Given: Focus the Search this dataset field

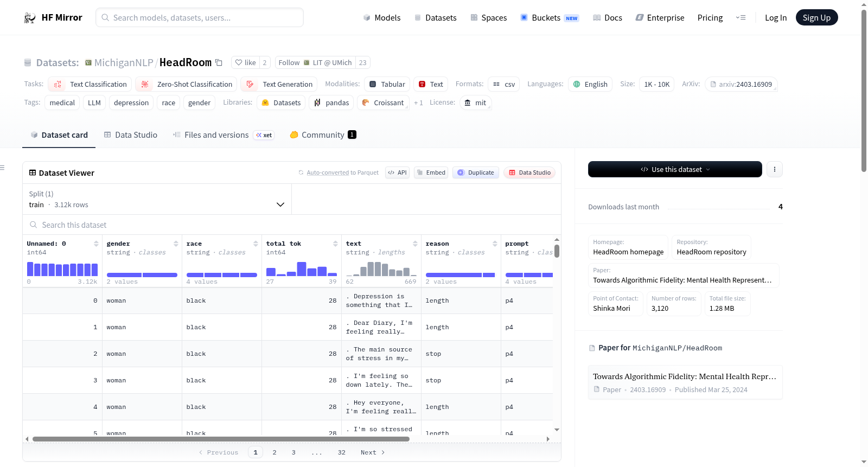Looking at the screenshot, I should click(x=292, y=225).
